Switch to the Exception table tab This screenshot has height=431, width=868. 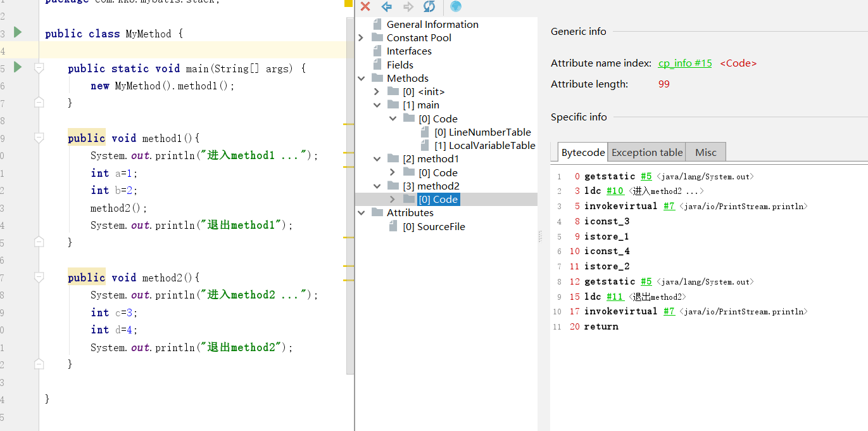(x=647, y=152)
